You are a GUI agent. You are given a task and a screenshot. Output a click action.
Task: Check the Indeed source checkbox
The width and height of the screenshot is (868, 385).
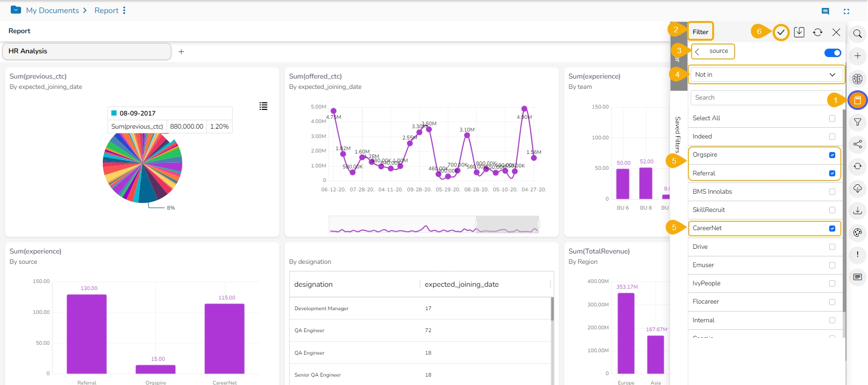(832, 137)
